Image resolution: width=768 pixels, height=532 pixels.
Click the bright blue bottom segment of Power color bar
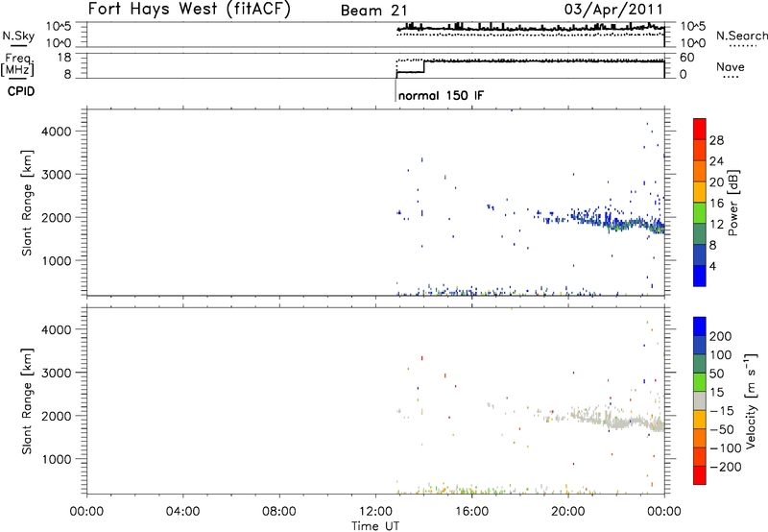(x=700, y=276)
